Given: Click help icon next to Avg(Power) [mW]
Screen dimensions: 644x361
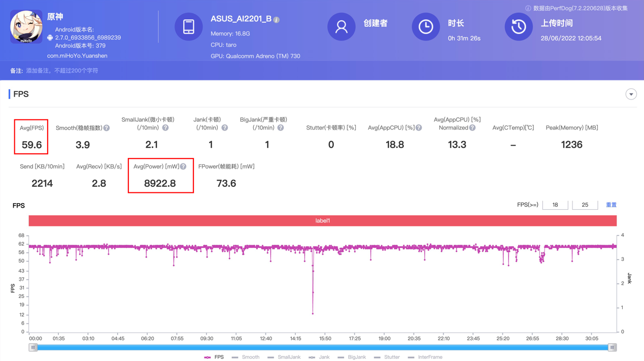Looking at the screenshot, I should (183, 167).
